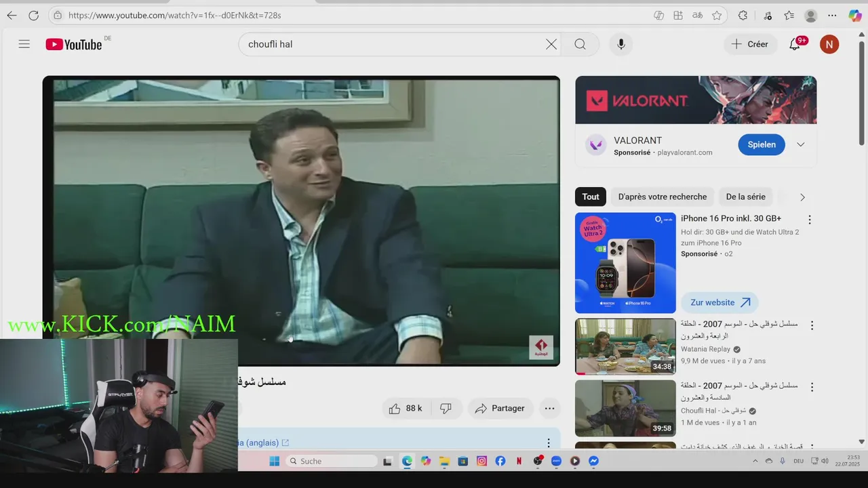Open the translate page icon

[697, 15]
